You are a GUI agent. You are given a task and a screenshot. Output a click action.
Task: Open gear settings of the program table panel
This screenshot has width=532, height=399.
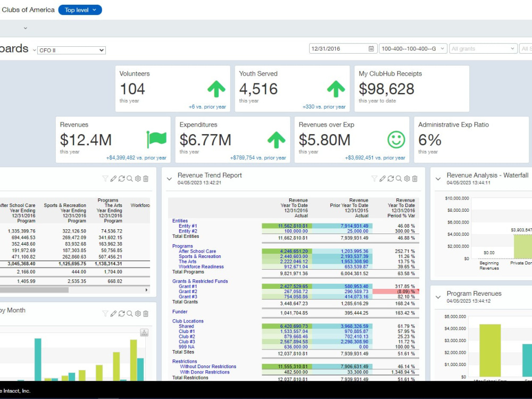tap(138, 178)
